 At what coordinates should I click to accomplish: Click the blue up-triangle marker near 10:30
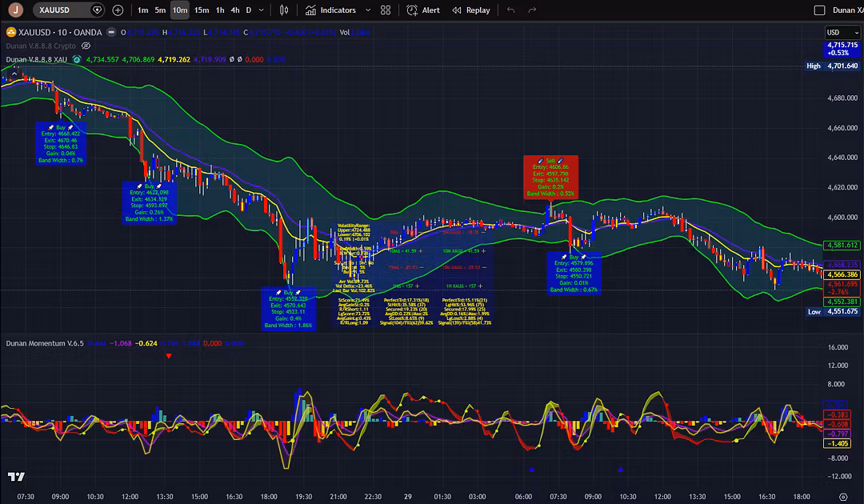tap(621, 470)
